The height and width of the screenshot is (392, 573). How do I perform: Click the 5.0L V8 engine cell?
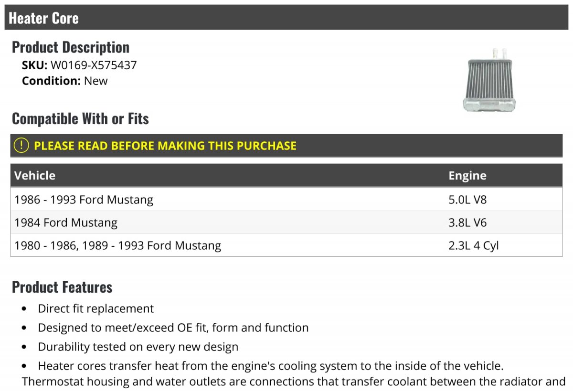click(467, 200)
